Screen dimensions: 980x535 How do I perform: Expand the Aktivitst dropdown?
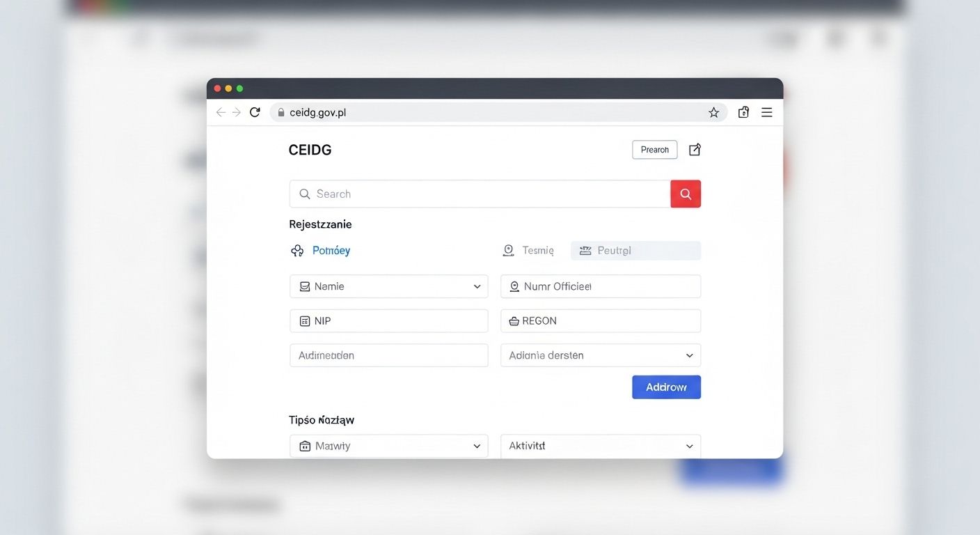[x=601, y=446]
